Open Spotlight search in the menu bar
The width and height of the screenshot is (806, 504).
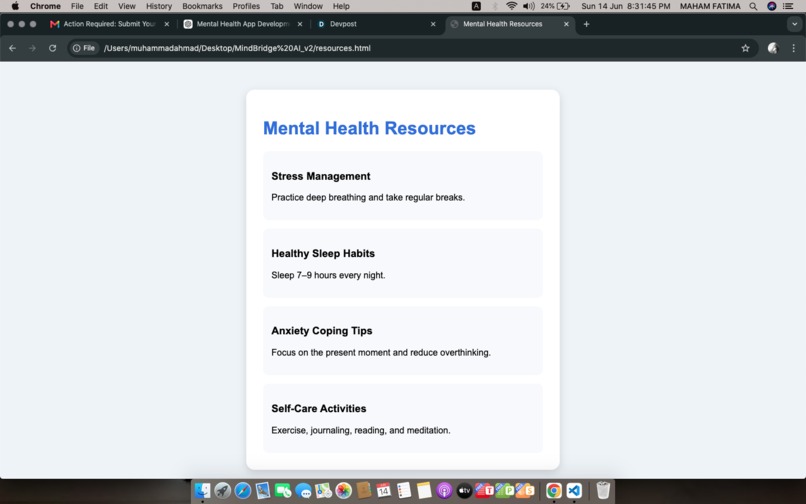[x=753, y=6]
